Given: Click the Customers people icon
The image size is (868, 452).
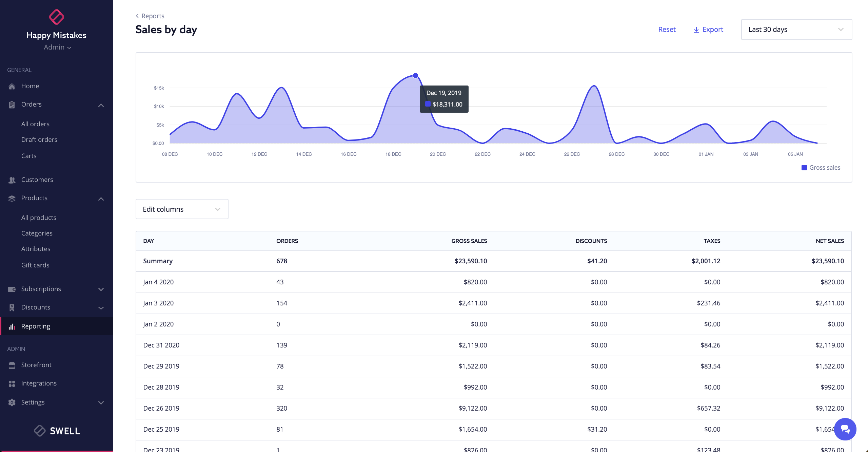Looking at the screenshot, I should pyautogui.click(x=12, y=180).
